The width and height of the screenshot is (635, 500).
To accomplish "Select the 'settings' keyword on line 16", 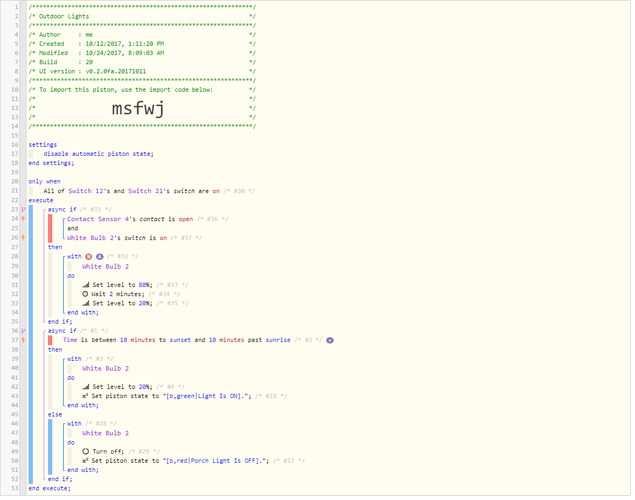I will coord(43,145).
